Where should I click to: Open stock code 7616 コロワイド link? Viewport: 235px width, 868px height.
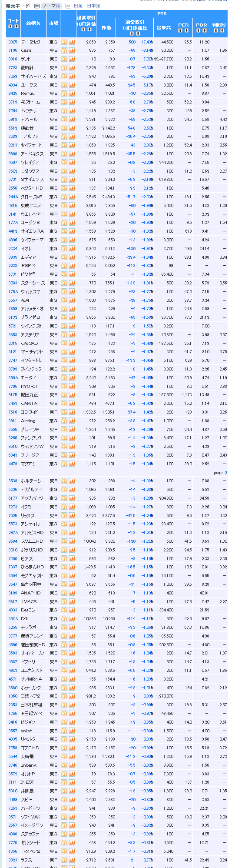[13, 412]
